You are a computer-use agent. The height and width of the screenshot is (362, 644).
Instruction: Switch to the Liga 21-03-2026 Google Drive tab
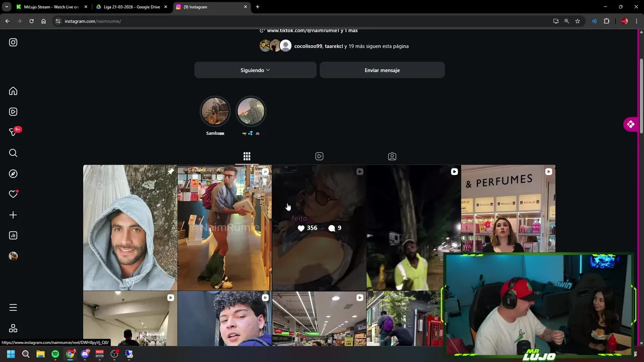coord(131,7)
